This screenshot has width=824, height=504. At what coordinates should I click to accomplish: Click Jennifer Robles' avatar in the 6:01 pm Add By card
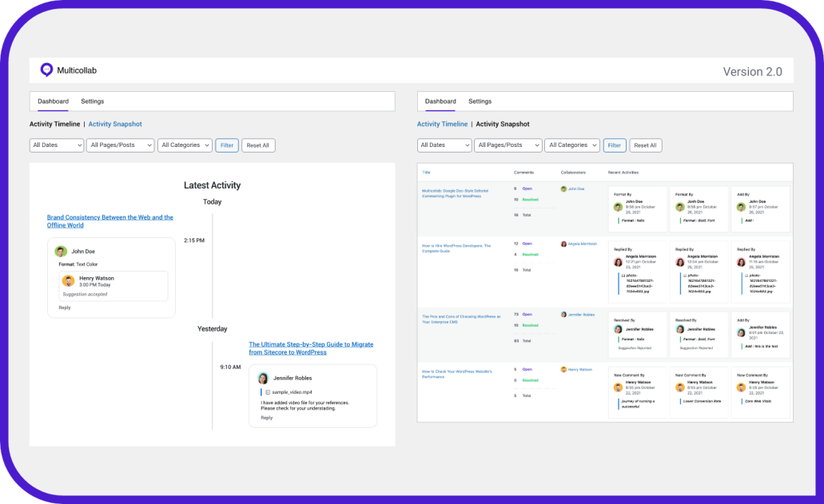[x=741, y=332]
